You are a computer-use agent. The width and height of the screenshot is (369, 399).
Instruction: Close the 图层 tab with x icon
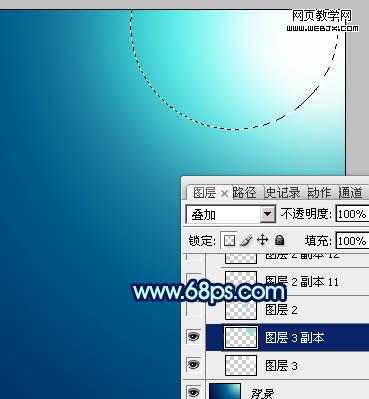[x=224, y=193]
